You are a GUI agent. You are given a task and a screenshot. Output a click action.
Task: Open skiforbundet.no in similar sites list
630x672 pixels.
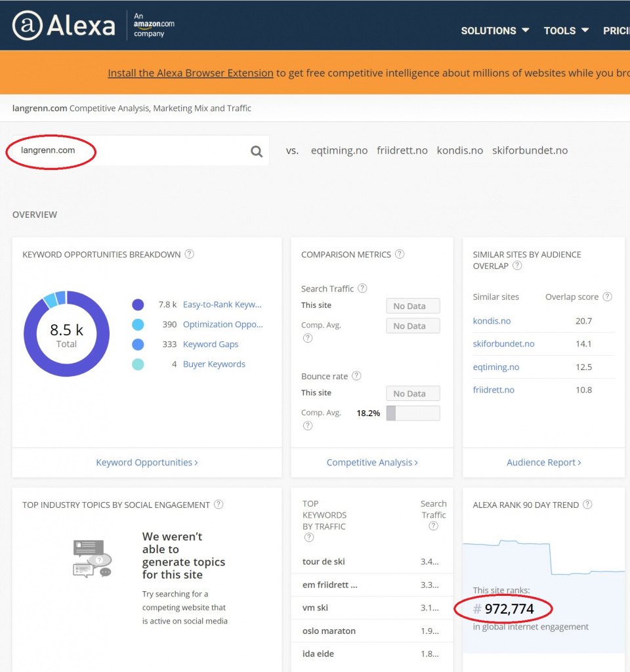(503, 344)
